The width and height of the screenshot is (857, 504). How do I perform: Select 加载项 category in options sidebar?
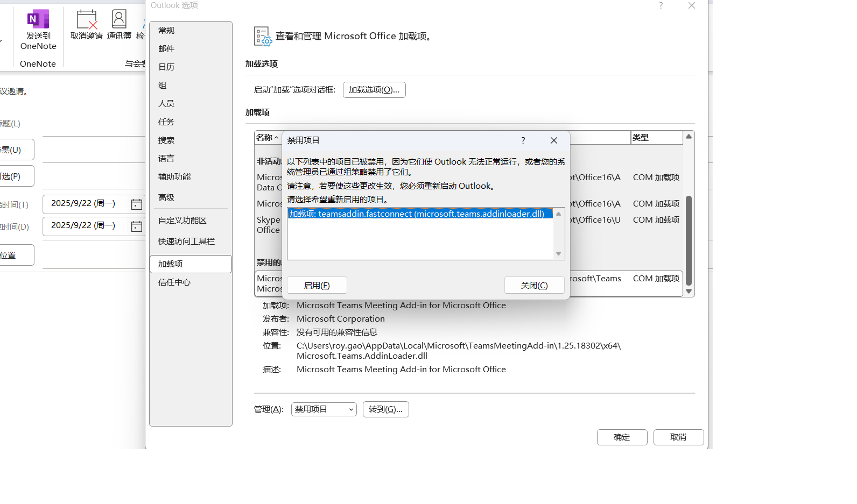[x=191, y=264]
